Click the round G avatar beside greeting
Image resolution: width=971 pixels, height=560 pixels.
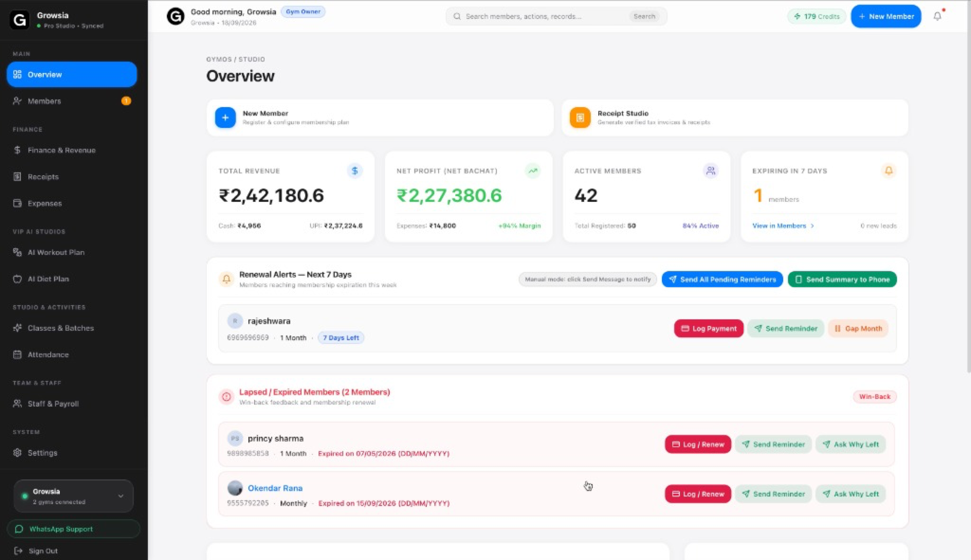tap(175, 17)
